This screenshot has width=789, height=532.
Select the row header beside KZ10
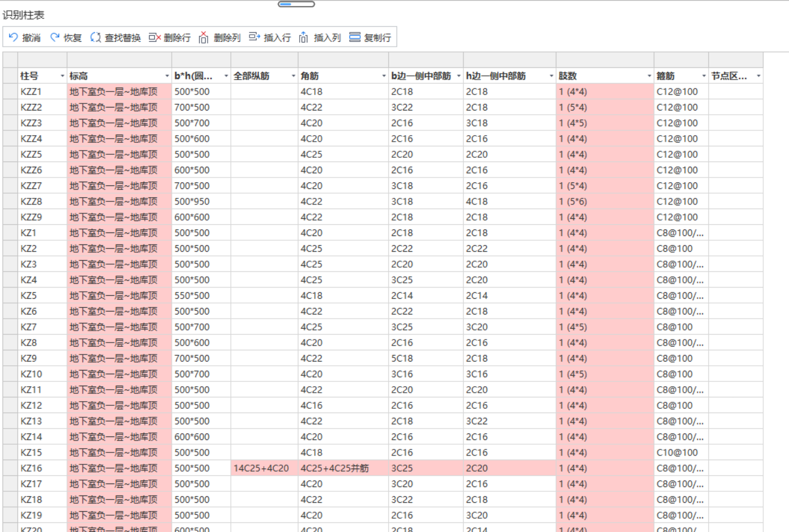tap(10, 374)
